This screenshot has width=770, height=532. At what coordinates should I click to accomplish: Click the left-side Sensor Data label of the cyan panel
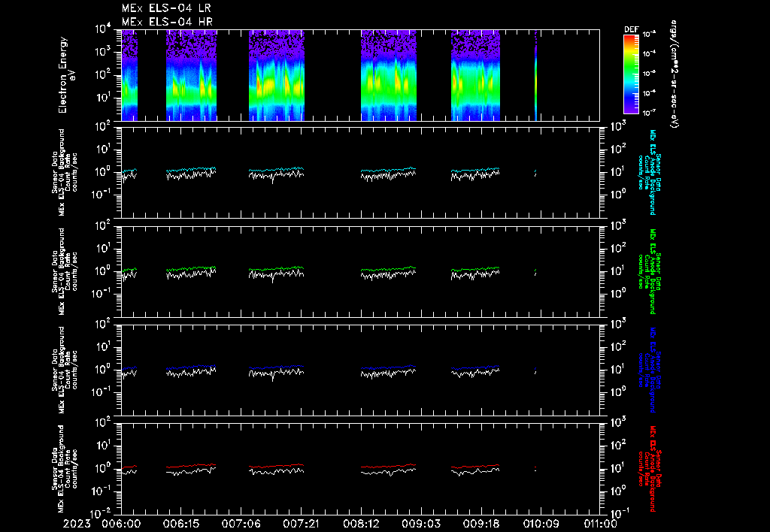(x=65, y=172)
